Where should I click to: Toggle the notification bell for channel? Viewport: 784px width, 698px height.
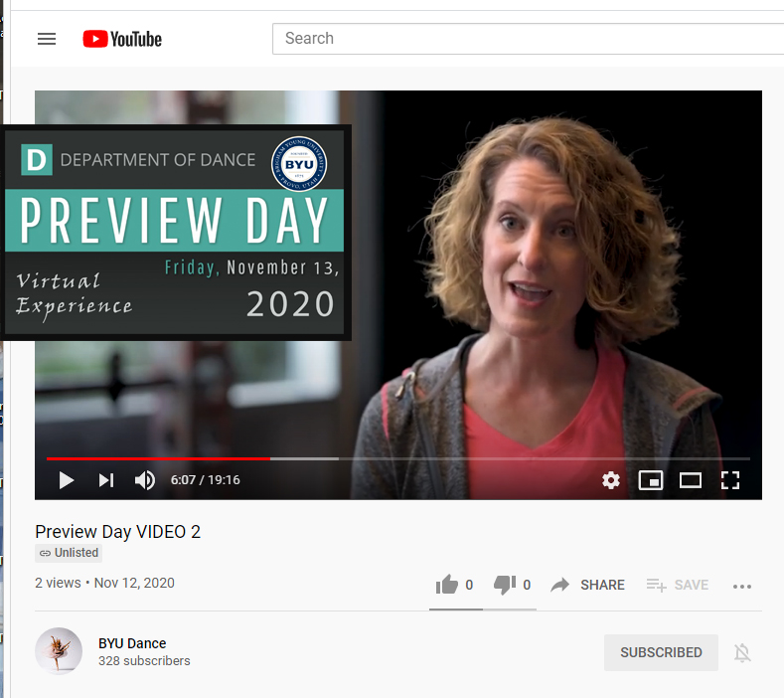[x=742, y=652]
